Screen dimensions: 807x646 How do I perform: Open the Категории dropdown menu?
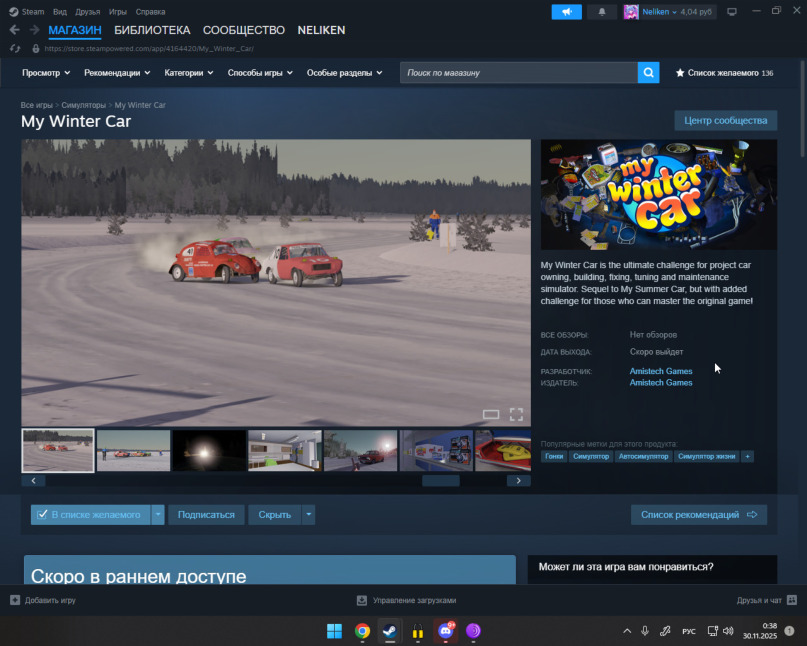188,73
